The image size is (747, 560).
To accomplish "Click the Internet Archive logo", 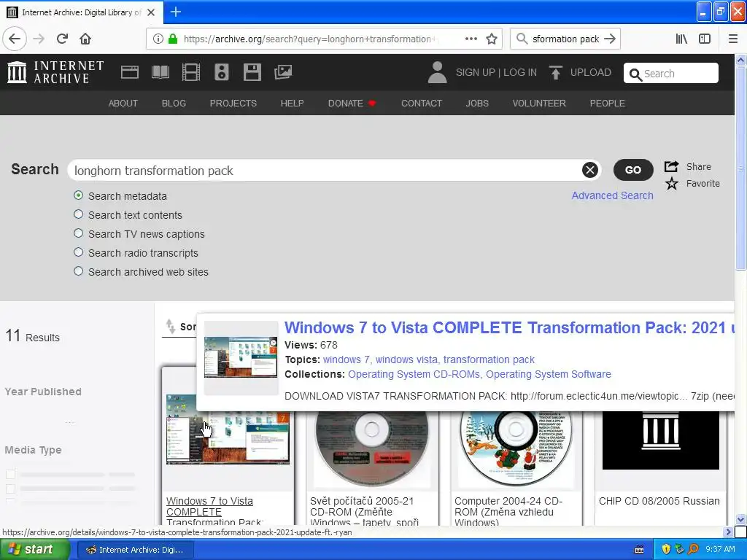I will [x=55, y=72].
